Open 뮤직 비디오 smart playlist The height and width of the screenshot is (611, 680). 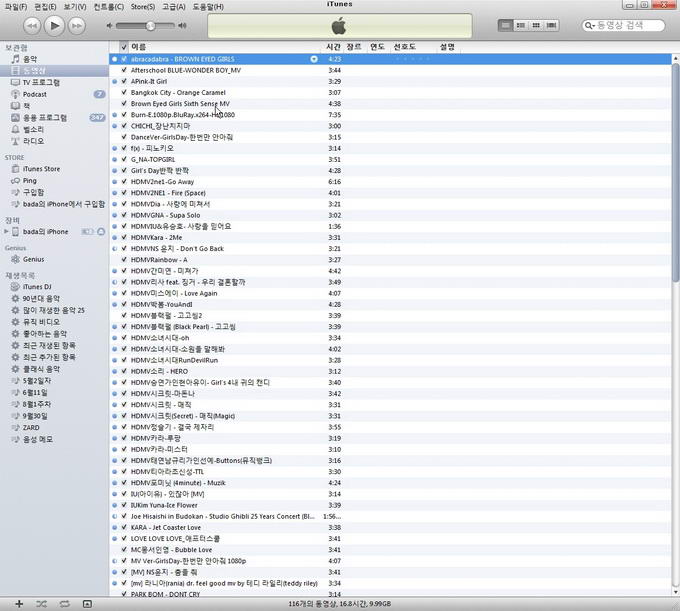point(54,322)
